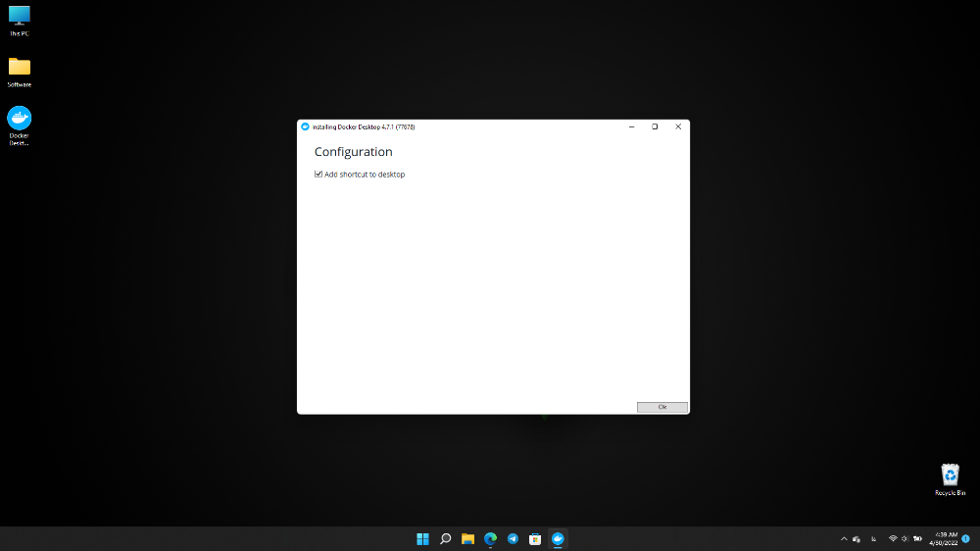Select the This PC desktop icon

click(20, 22)
